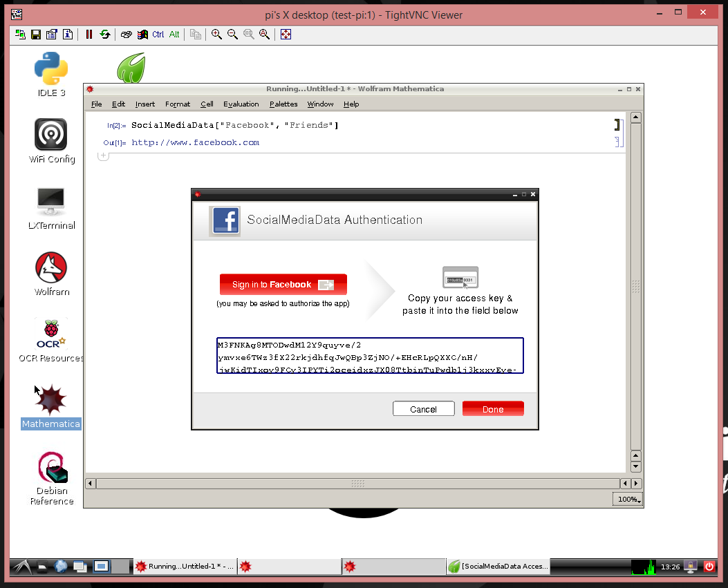The image size is (728, 588).
Task: Open the IDLE 3 desktop icon
Action: click(51, 74)
